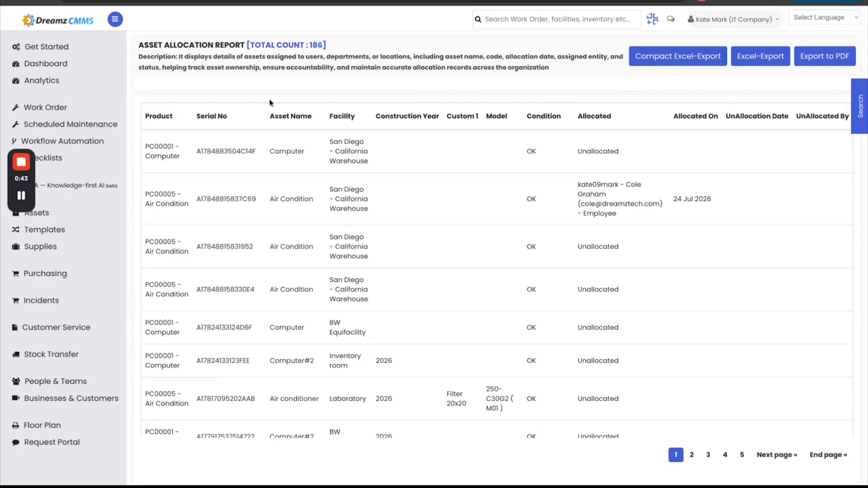
Task: Open the Request Portal
Action: point(52,442)
